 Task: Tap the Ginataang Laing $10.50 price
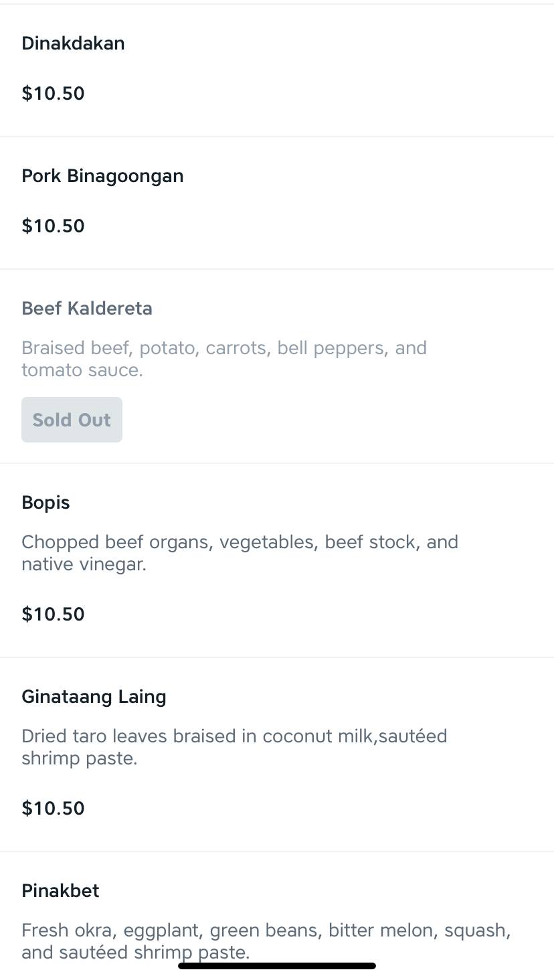click(53, 808)
